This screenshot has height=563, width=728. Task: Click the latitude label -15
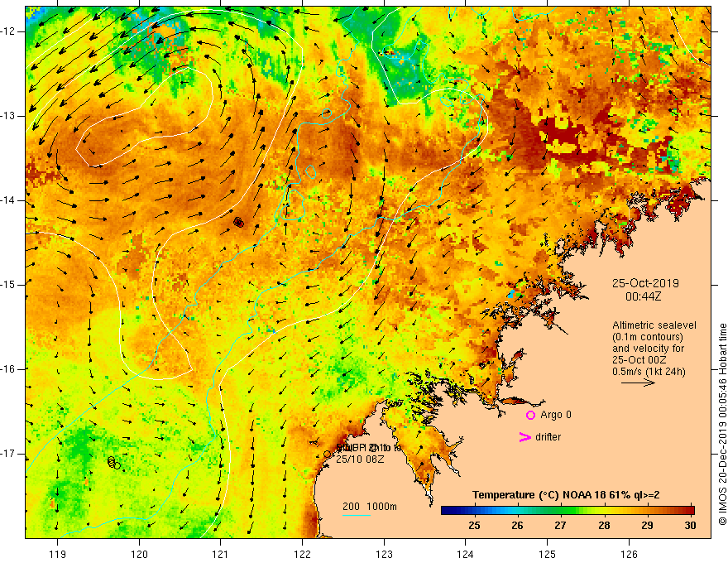click(x=8, y=285)
